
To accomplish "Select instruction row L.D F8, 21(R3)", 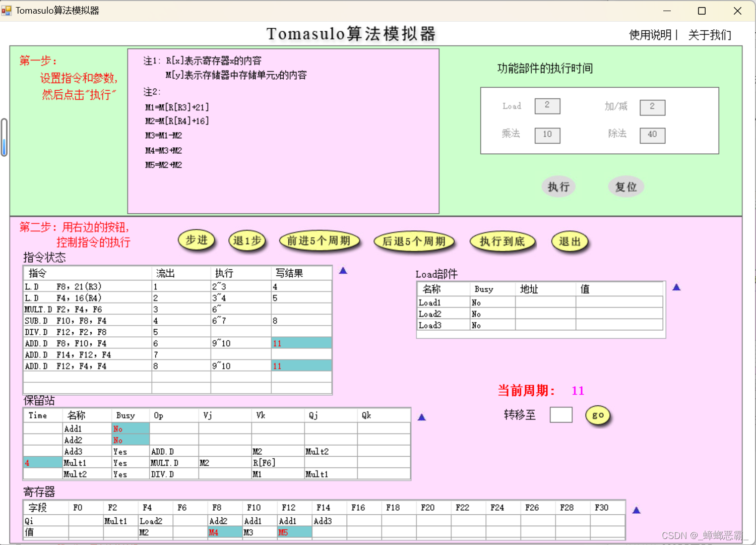I will click(x=177, y=286).
